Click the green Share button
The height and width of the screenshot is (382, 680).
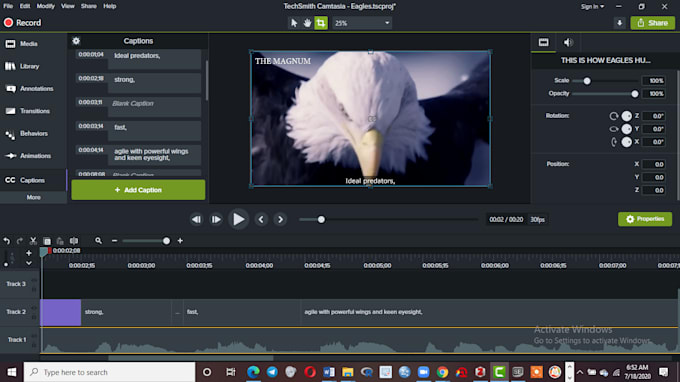coord(653,23)
